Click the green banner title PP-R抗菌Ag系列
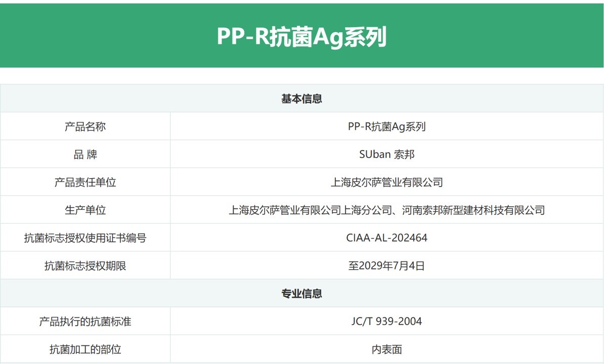Screen dimensions: 604x364 point(301,37)
